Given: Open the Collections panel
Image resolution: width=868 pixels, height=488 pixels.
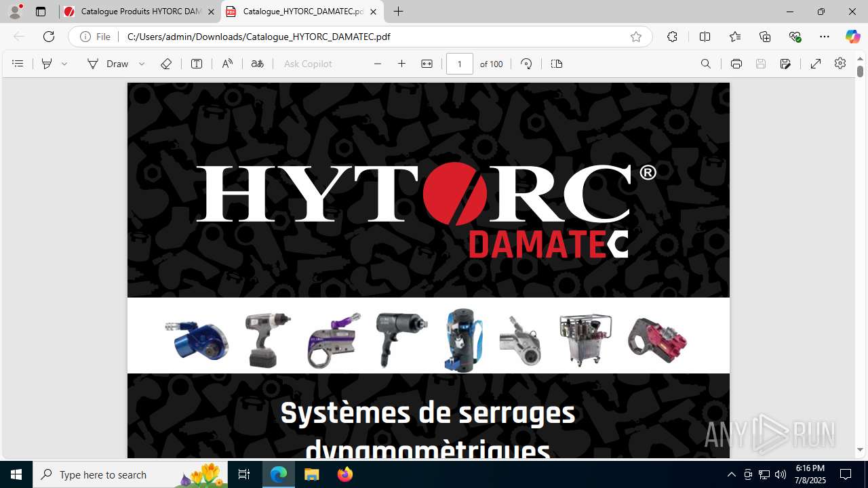Looking at the screenshot, I should coord(765,37).
